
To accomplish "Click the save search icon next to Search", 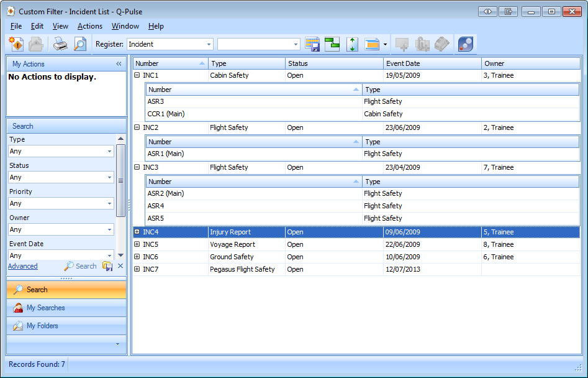I will (x=107, y=266).
